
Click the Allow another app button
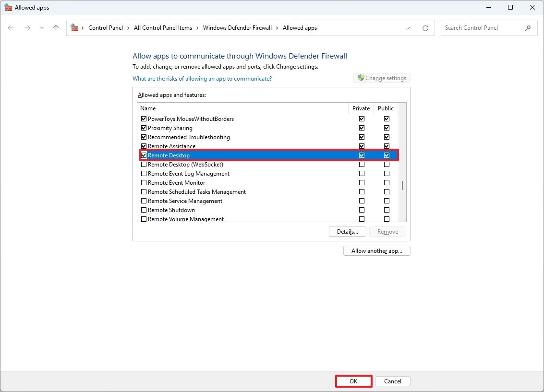click(376, 250)
